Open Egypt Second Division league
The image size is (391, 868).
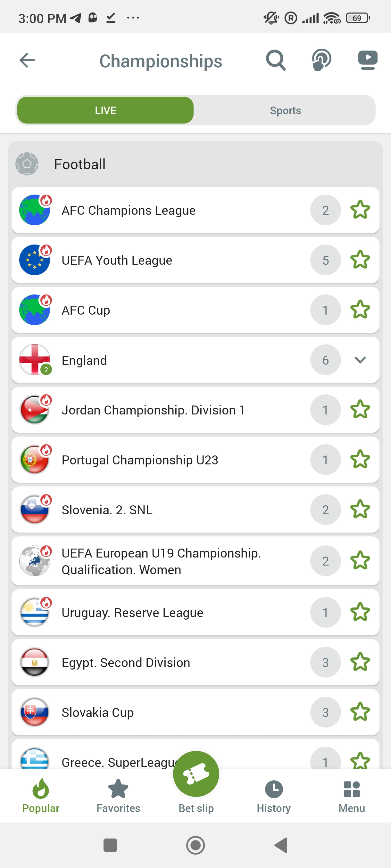point(126,663)
